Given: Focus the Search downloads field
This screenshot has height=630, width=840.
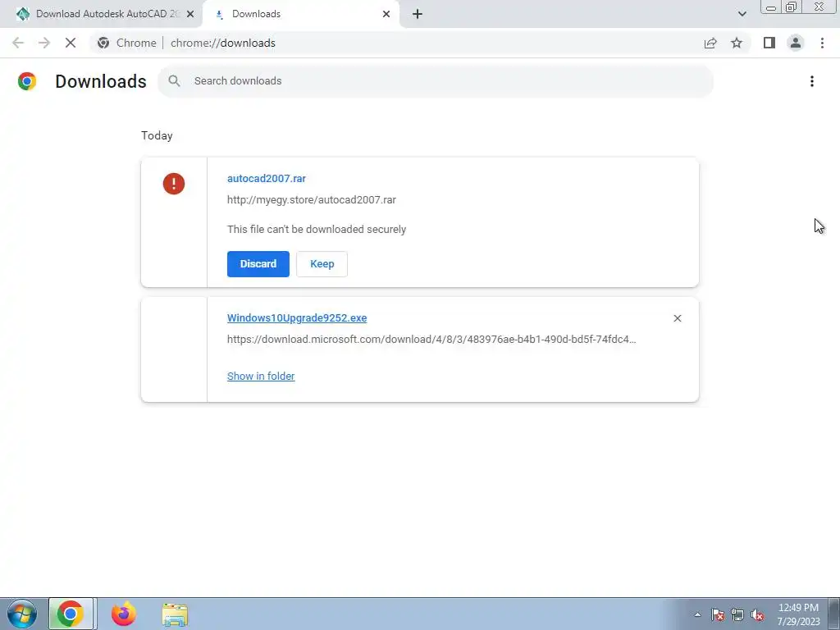Looking at the screenshot, I should point(436,81).
